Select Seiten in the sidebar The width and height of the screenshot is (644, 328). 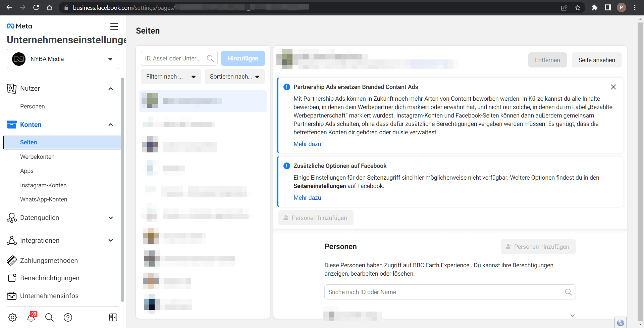pos(62,142)
